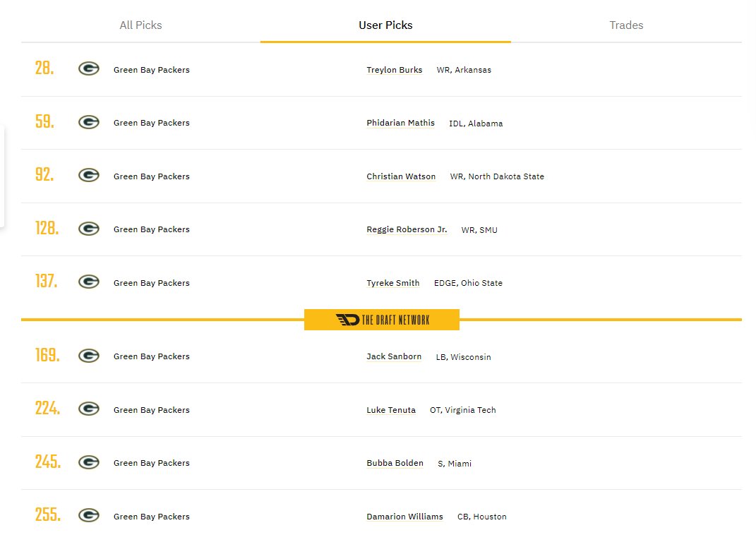Click pick number 137
Viewport: 756px width, 542px height.
(x=47, y=281)
